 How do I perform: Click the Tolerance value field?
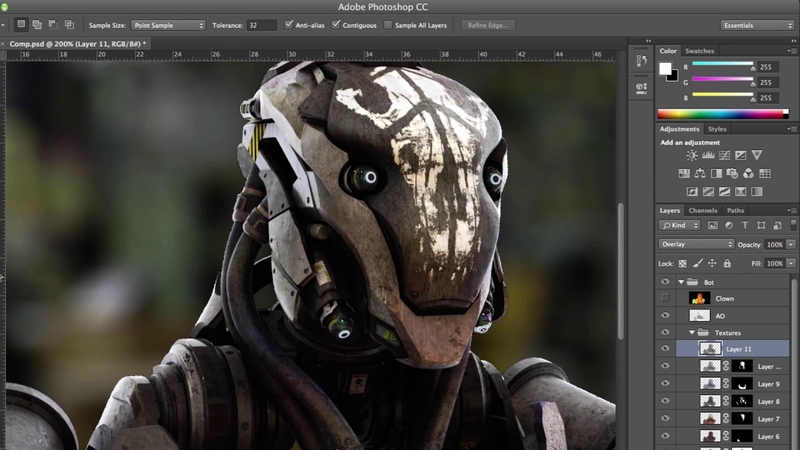(261, 25)
